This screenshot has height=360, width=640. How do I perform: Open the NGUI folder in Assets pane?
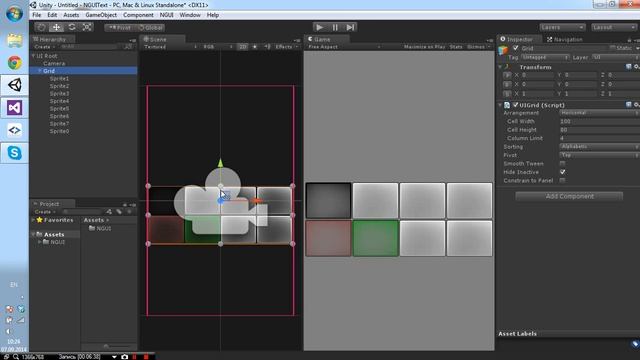point(100,229)
